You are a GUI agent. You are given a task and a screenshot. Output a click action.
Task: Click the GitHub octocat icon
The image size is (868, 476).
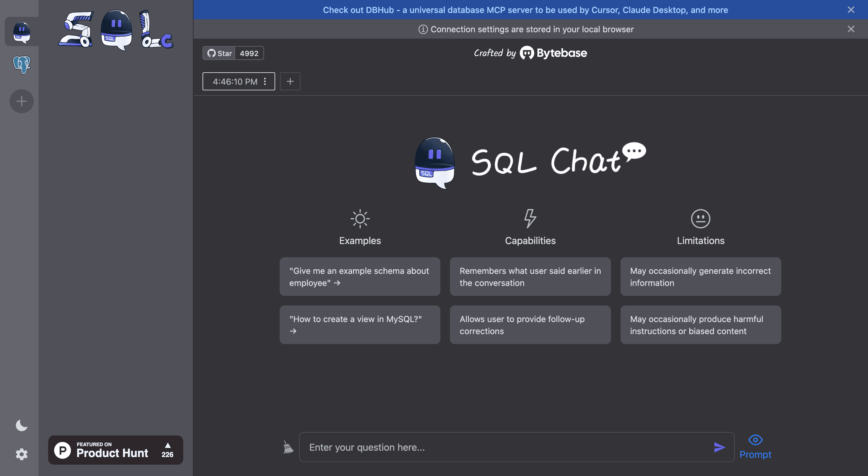pos(211,53)
